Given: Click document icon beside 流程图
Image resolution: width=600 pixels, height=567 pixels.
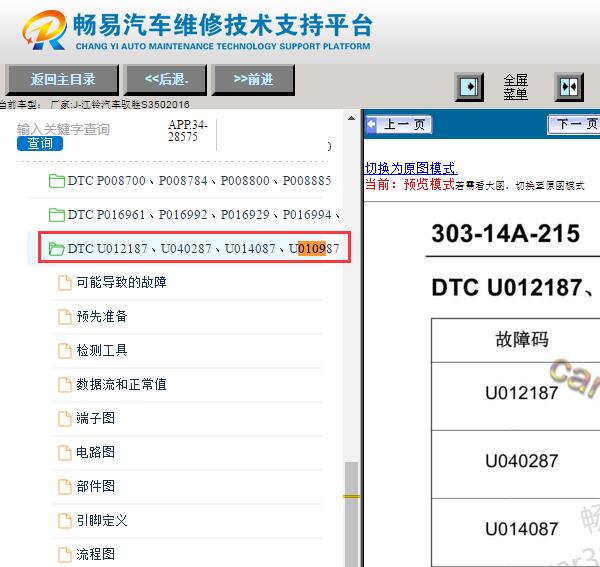Looking at the screenshot, I should [65, 554].
